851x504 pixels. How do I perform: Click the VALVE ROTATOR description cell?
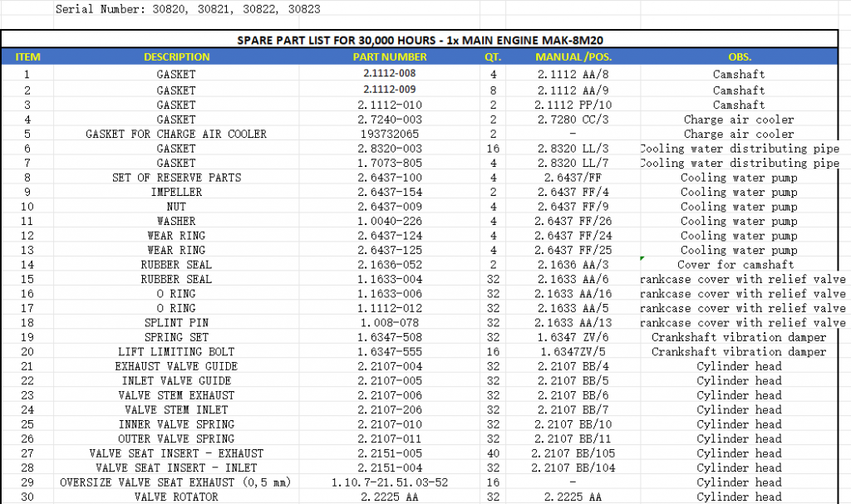point(176,497)
